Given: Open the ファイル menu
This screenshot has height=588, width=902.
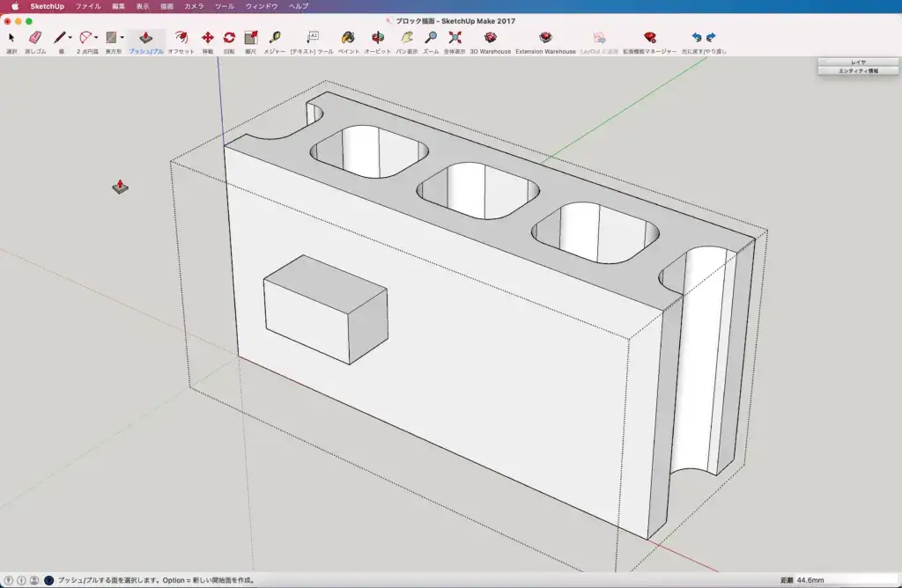Looking at the screenshot, I should [x=88, y=6].
